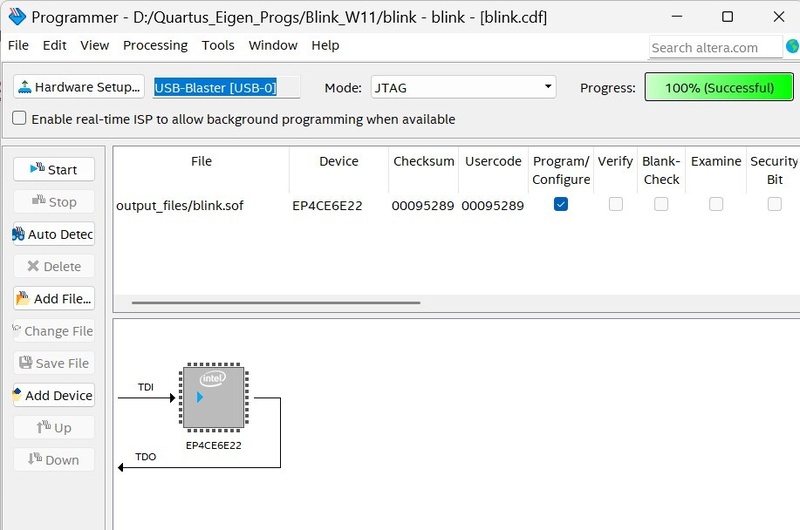
Task: Click the Examine column header
Action: click(716, 170)
